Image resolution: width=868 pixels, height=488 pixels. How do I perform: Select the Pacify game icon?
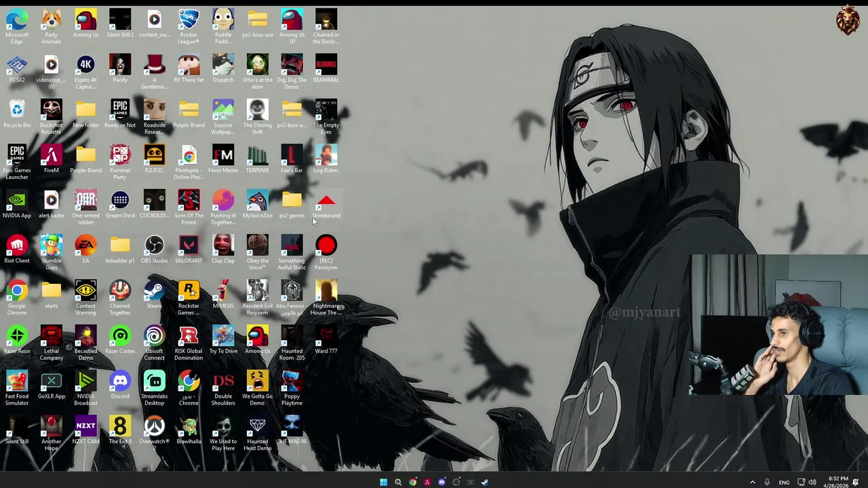[x=120, y=69]
